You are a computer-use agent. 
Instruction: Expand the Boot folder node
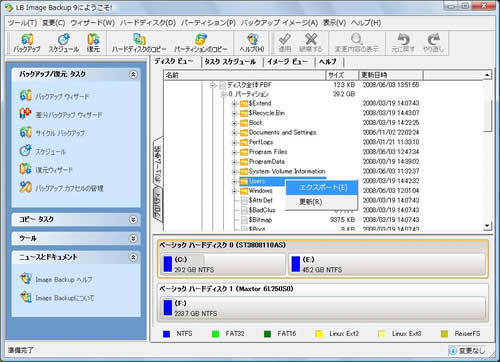coord(234,123)
